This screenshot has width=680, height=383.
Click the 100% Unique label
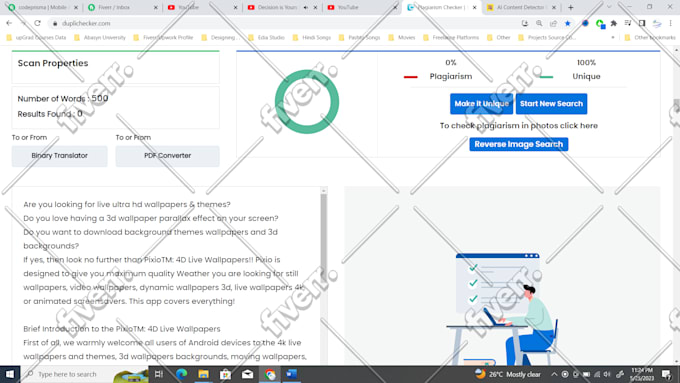[586, 69]
